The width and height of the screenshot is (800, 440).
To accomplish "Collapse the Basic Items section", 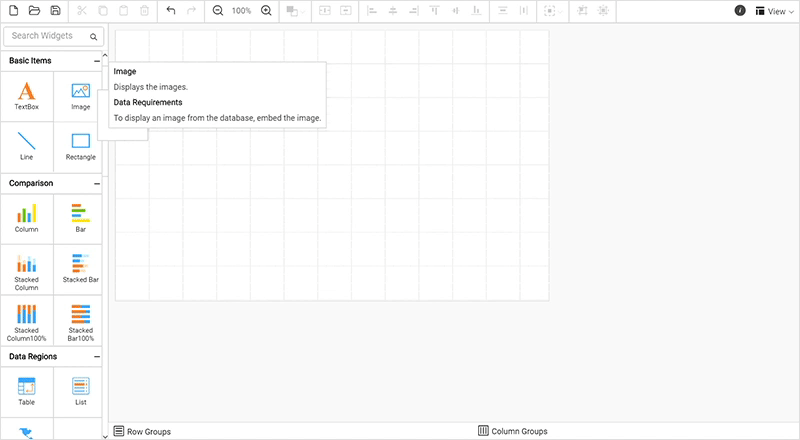I will tap(97, 62).
